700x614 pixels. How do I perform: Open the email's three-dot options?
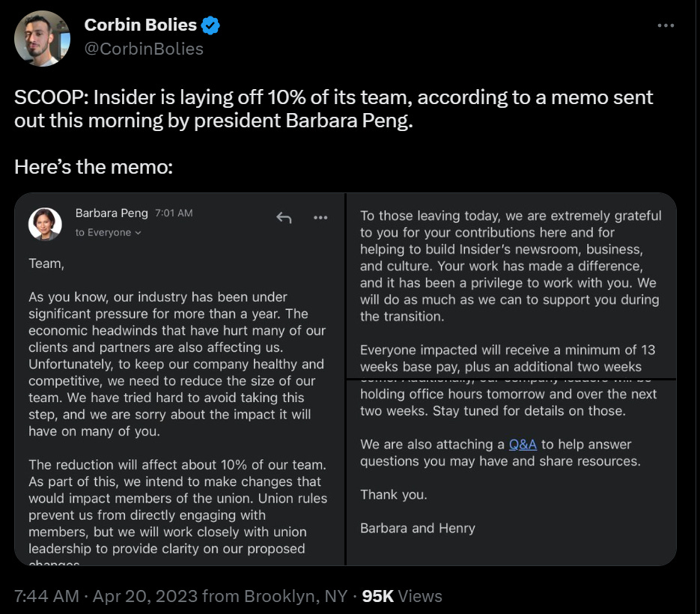320,218
